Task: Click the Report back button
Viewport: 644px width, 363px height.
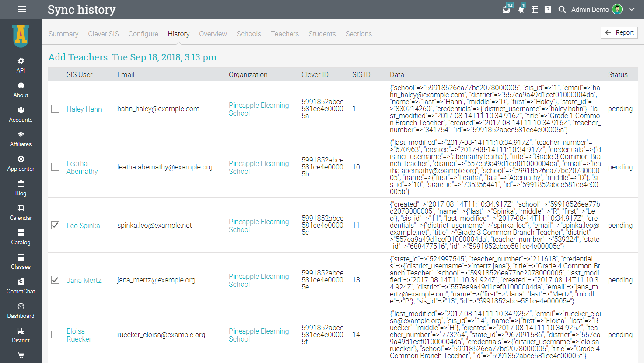Action: click(619, 32)
